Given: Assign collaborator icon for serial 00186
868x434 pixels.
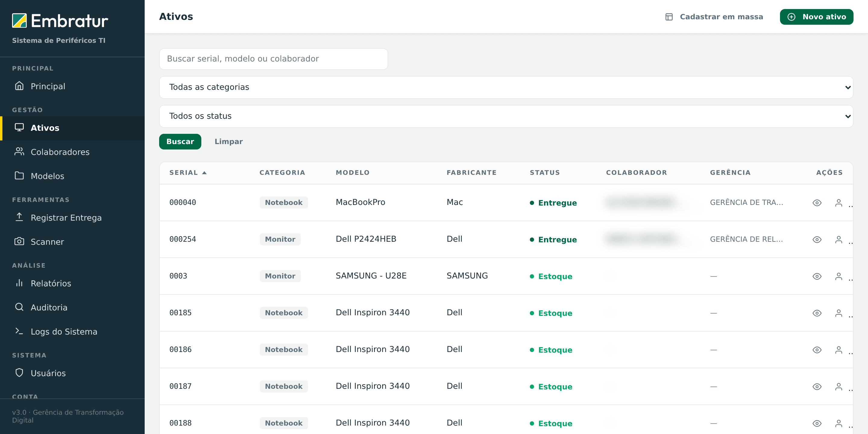Looking at the screenshot, I should [x=838, y=350].
